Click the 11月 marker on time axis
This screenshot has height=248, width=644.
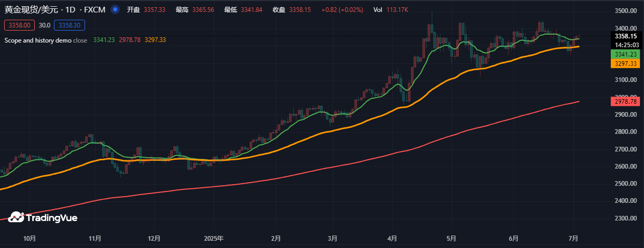[95, 239]
